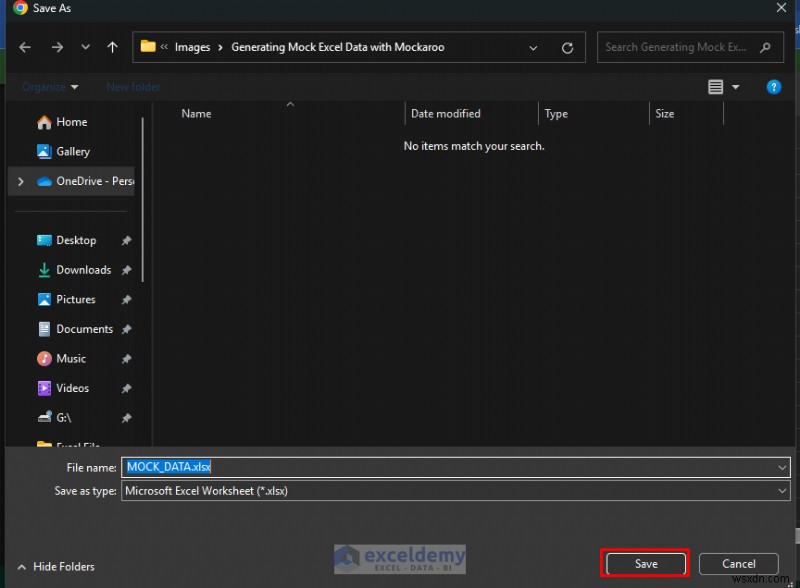Open the File name dropdown arrow
Image resolution: width=800 pixels, height=588 pixels.
coord(782,468)
